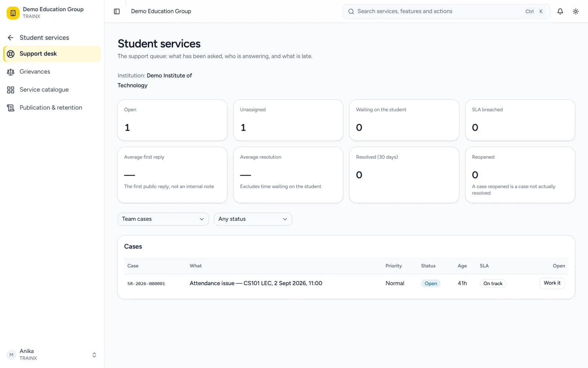588x368 pixels.
Task: Click the Demo Education Group breadcrumb
Action: (161, 11)
